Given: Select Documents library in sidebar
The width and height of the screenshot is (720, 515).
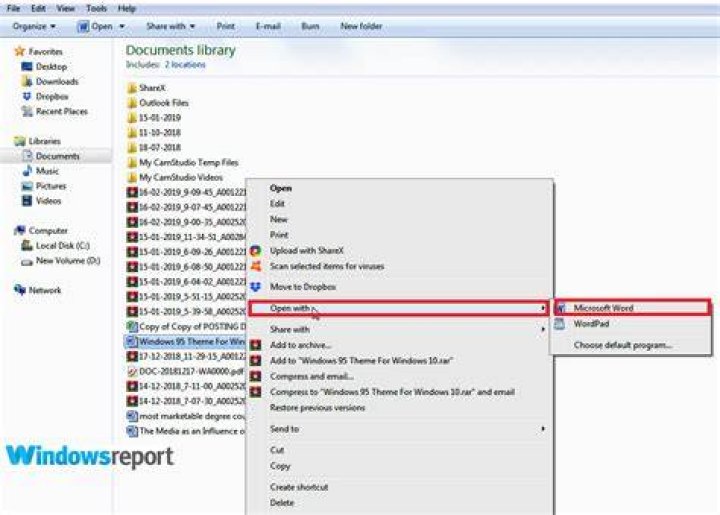Looking at the screenshot, I should coord(57,156).
